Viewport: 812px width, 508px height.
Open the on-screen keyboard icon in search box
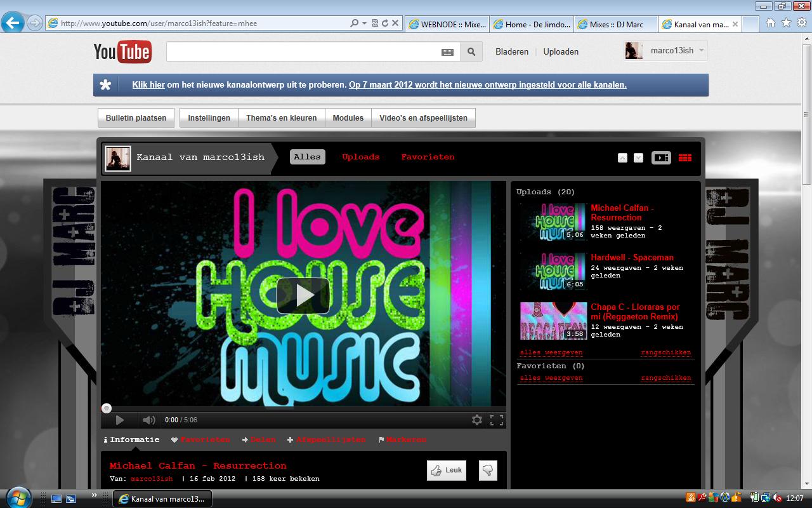point(447,52)
